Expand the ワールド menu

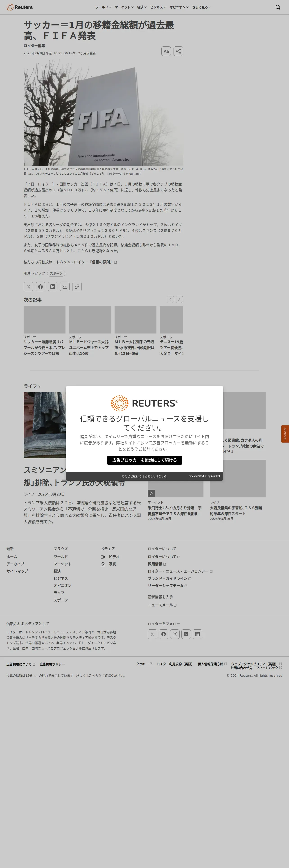103,7
